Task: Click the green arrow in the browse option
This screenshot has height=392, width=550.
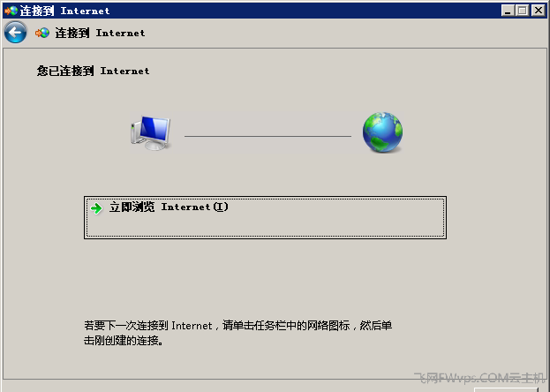Action: click(x=96, y=208)
